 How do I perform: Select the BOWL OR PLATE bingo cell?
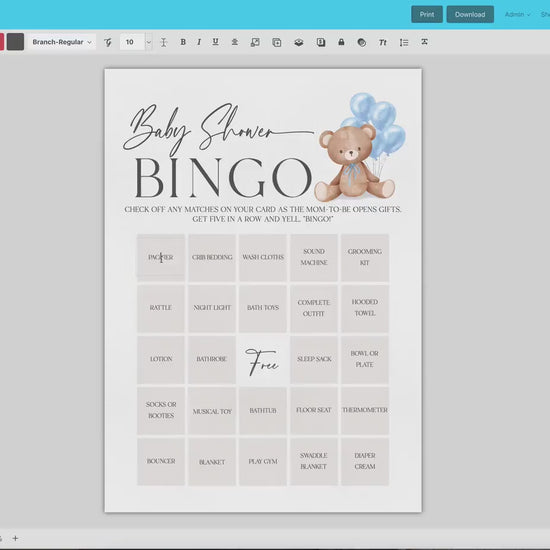pos(365,360)
